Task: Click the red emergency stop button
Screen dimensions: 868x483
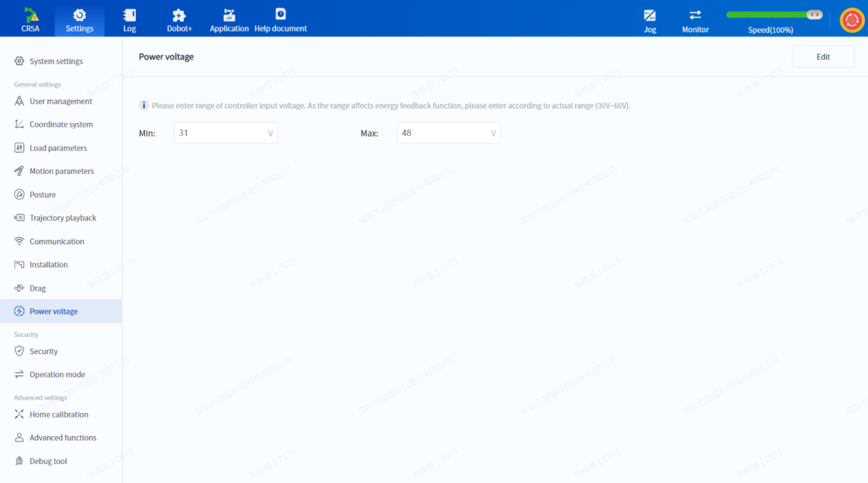Action: (852, 20)
